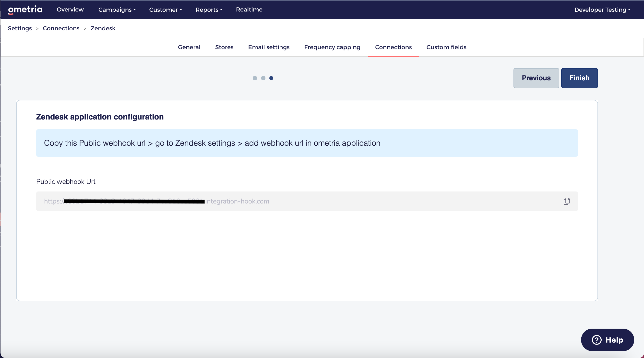
Task: Jump to the second step dot
Action: pyautogui.click(x=263, y=78)
